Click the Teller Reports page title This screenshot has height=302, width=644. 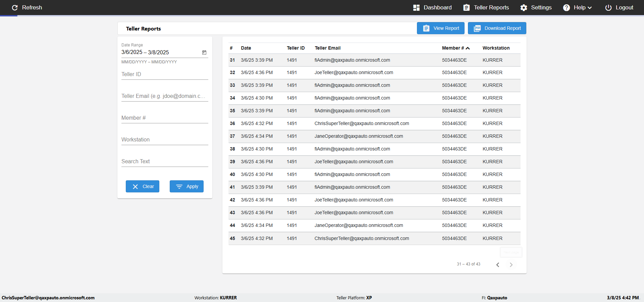143,28
